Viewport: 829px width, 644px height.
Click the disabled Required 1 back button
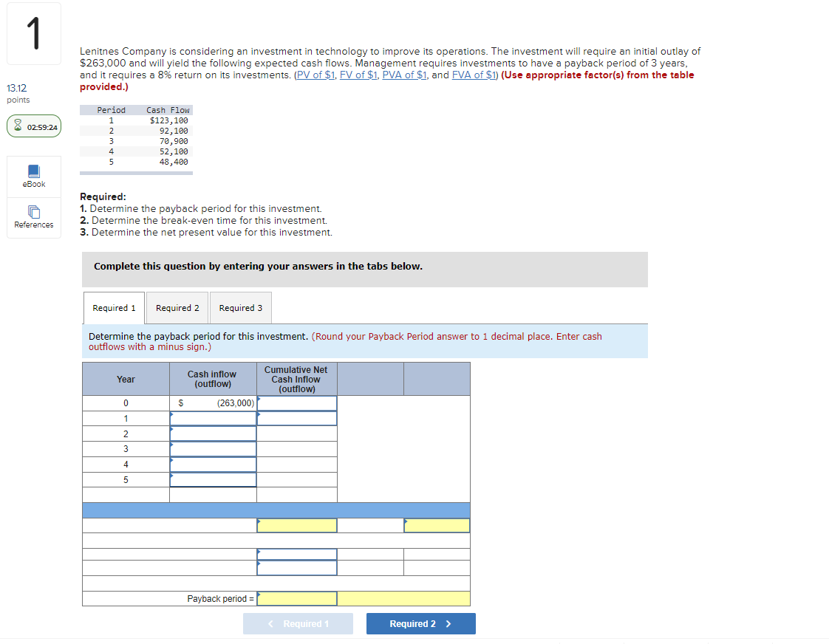click(x=298, y=624)
